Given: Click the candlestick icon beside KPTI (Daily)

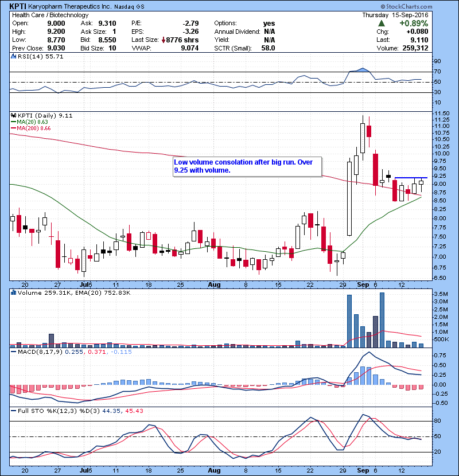Looking at the screenshot, I should (x=13, y=116).
